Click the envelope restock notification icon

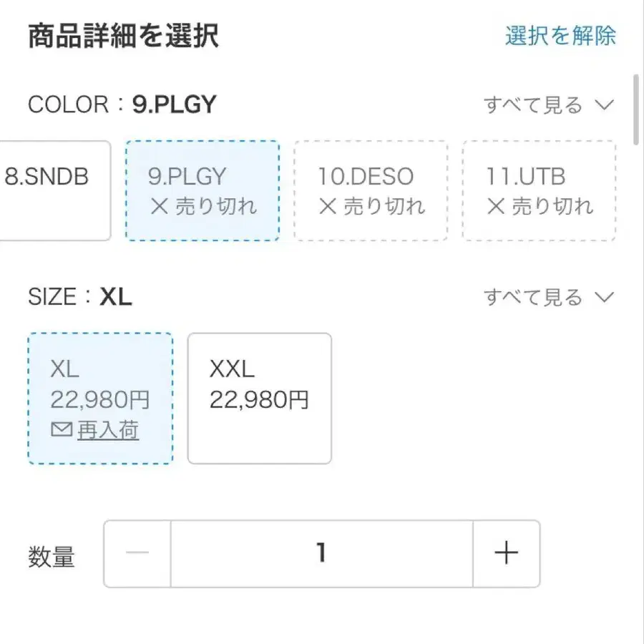click(x=61, y=430)
